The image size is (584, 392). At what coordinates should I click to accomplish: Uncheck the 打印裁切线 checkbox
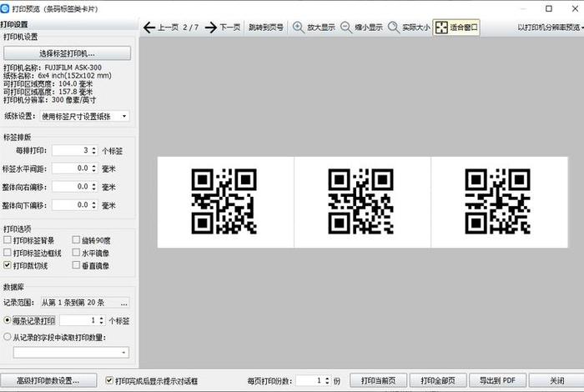point(7,265)
